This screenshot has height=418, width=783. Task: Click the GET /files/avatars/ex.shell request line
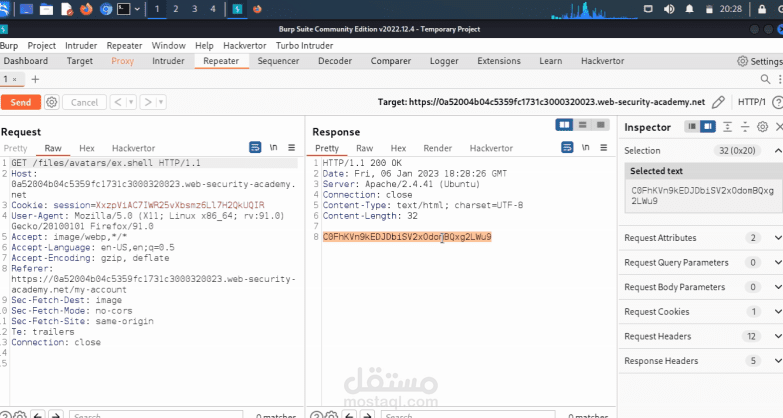click(x=106, y=163)
